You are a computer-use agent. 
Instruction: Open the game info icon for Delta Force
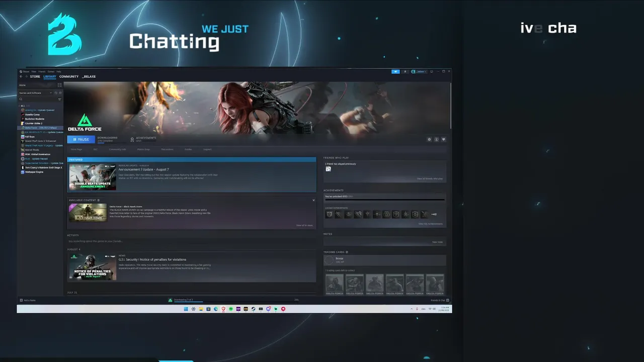pos(436,139)
